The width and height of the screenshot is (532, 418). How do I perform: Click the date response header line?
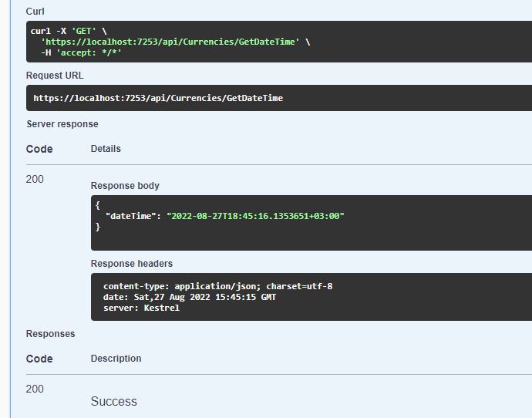pyautogui.click(x=189, y=297)
